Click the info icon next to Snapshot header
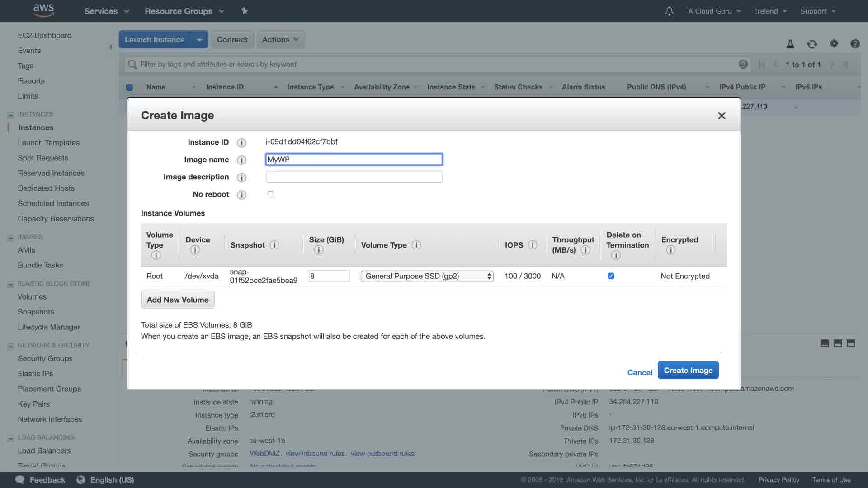868x488 pixels. [274, 245]
